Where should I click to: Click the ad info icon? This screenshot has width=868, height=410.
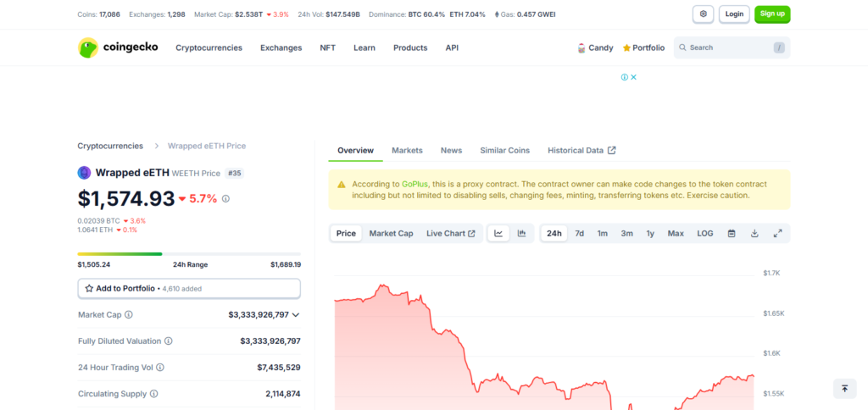click(x=625, y=77)
